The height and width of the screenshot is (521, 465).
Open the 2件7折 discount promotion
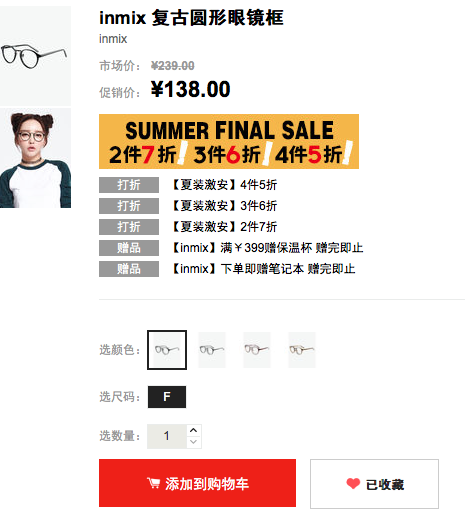pos(224,227)
